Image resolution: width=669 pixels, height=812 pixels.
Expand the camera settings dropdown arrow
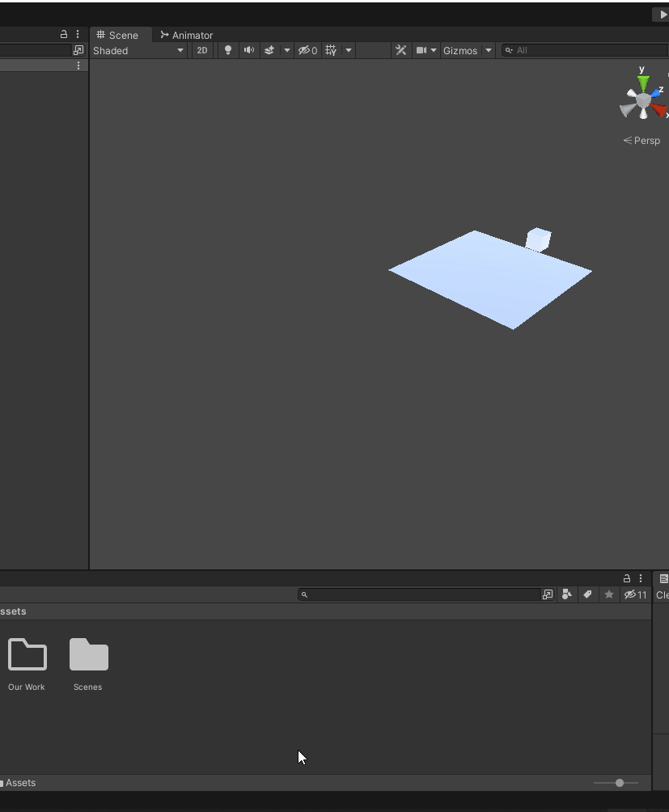tap(434, 50)
